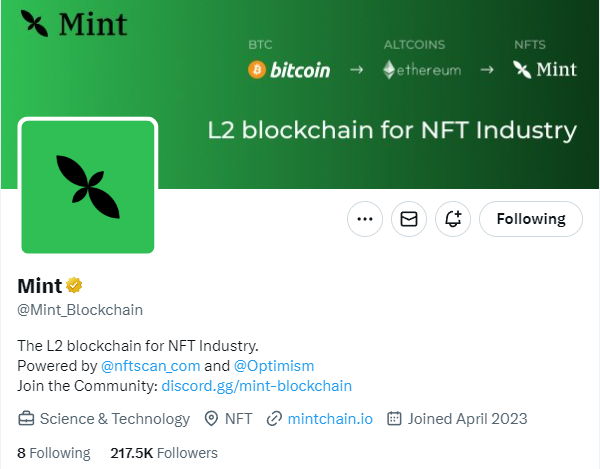The width and height of the screenshot is (600, 469).
Task: Turn on notifications with the bell icon
Action: click(x=453, y=219)
